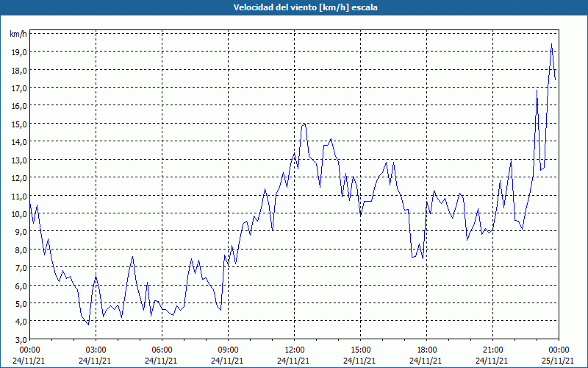Click the 6,0 y-axis value
Image resolution: width=588 pixels, height=368 pixels.
click(x=21, y=286)
